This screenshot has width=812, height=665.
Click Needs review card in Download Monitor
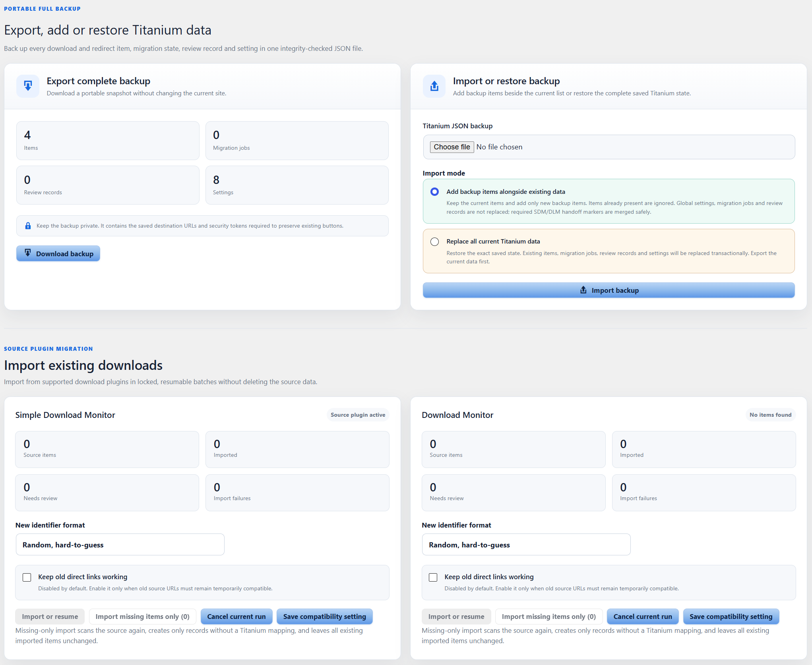pyautogui.click(x=514, y=493)
